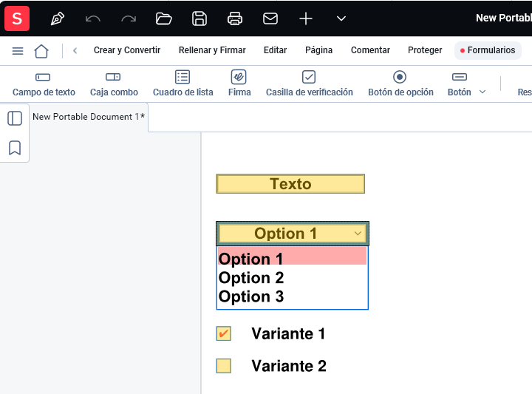Toggle the side panel thumbnails icon
Viewport: 532px width, 394px height.
(x=15, y=118)
